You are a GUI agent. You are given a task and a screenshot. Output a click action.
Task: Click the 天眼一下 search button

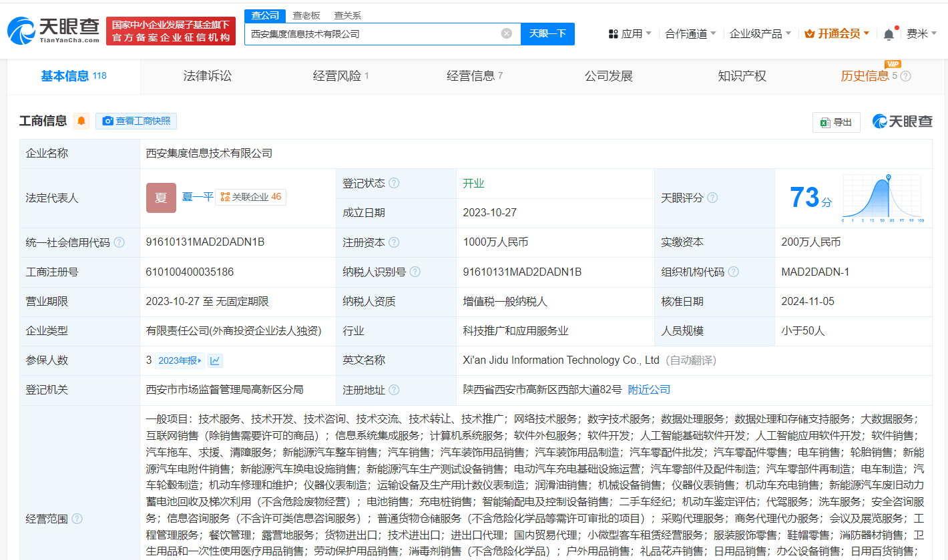pos(547,33)
